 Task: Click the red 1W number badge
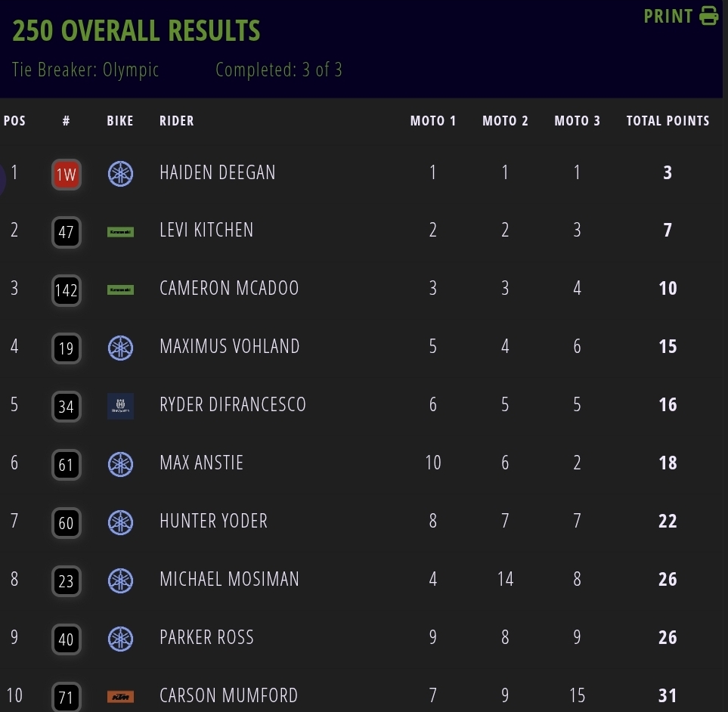tap(66, 175)
